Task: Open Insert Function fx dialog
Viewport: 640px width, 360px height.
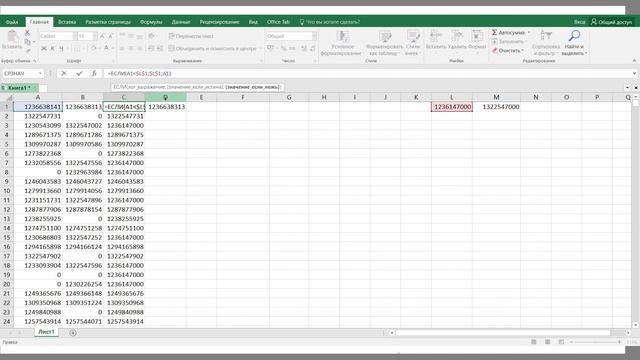Action: 94,73
